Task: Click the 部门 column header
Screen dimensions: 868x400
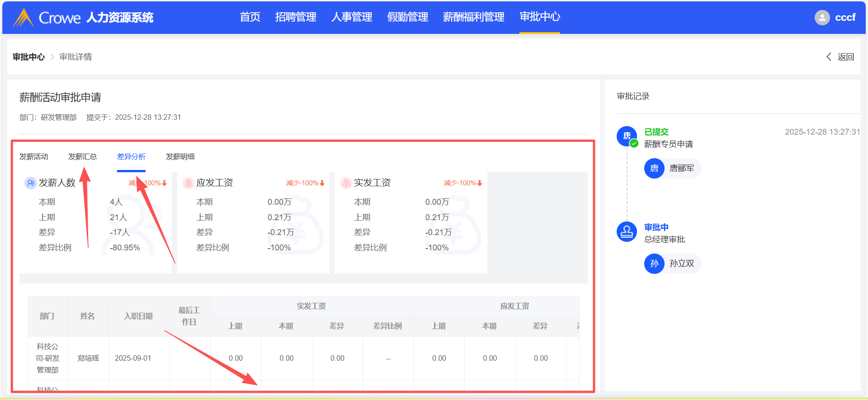Action: click(x=47, y=316)
